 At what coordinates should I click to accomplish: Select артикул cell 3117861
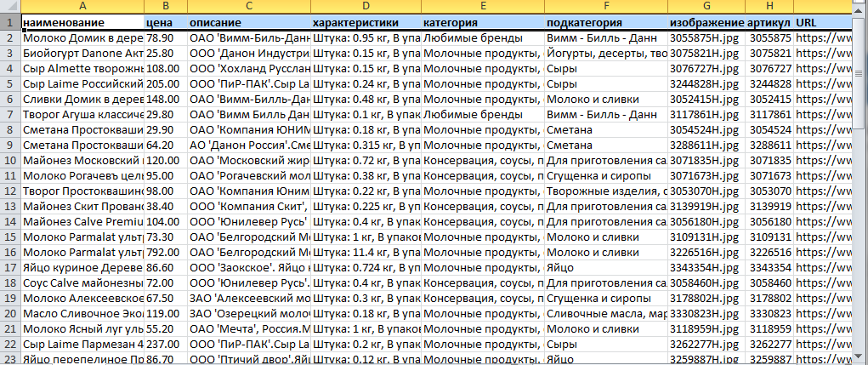point(769,115)
